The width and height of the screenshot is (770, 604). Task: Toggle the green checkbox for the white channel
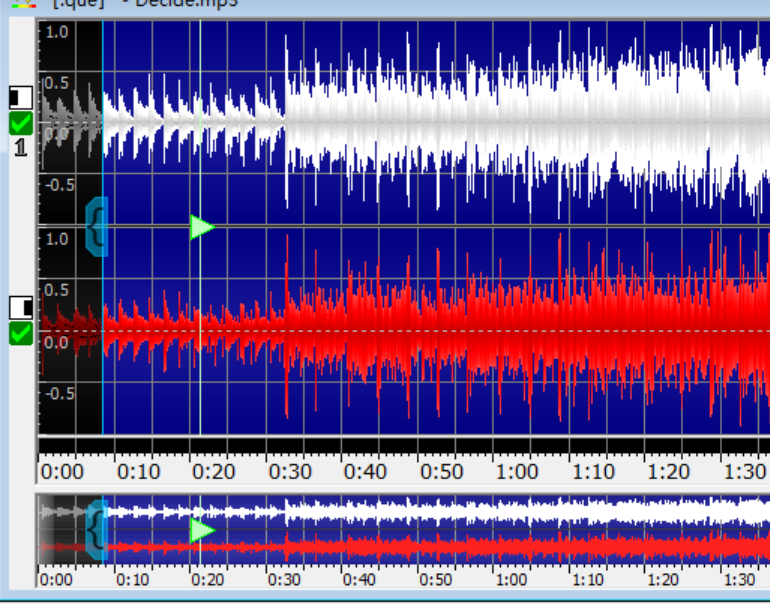[x=20, y=124]
